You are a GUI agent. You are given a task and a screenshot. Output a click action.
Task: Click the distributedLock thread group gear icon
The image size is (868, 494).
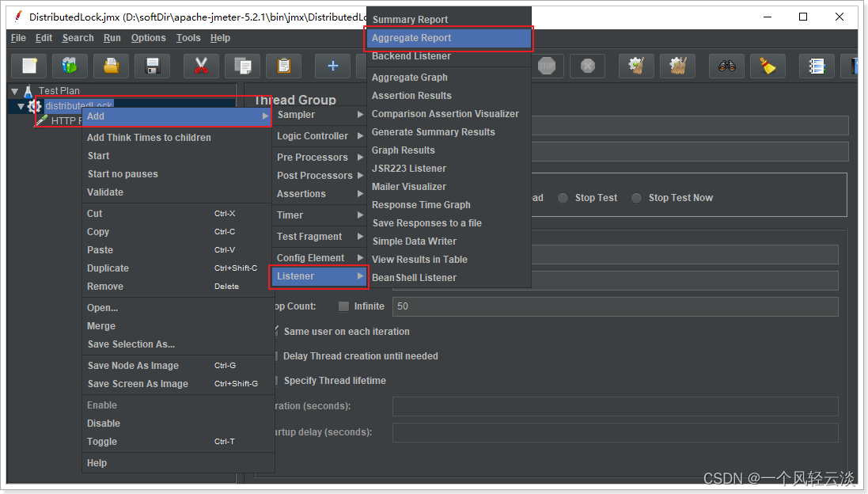tap(34, 105)
